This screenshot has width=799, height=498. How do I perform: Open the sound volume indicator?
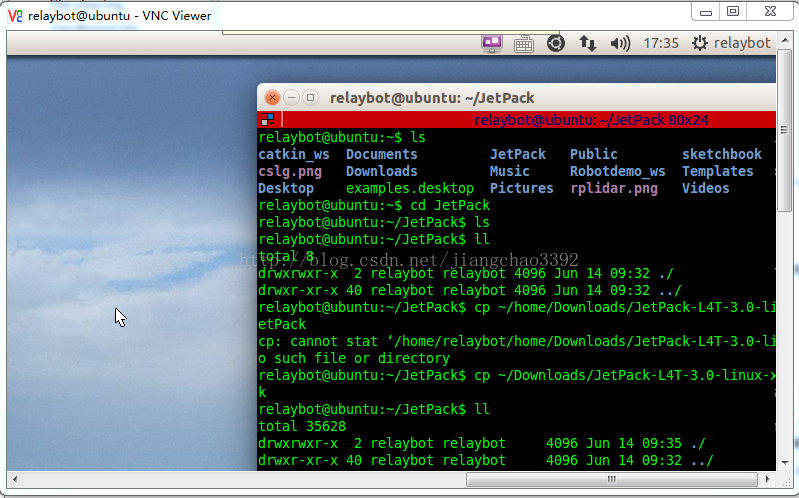coord(620,43)
